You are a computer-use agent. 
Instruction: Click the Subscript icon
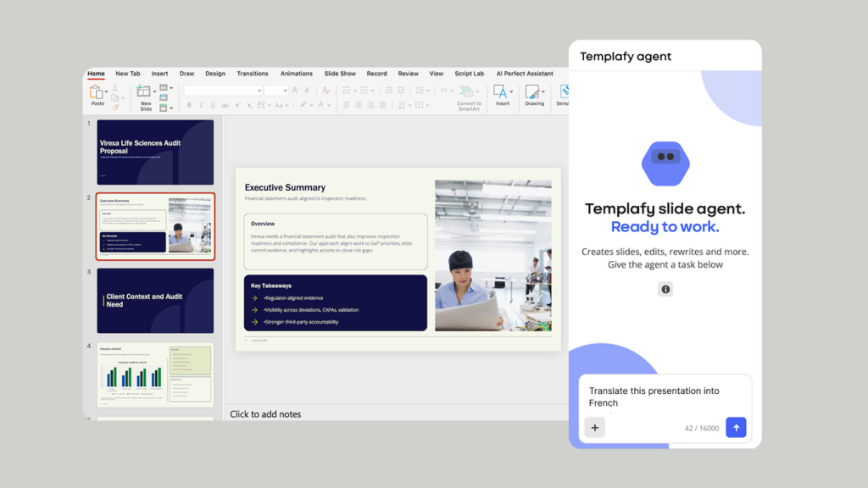pyautogui.click(x=250, y=105)
